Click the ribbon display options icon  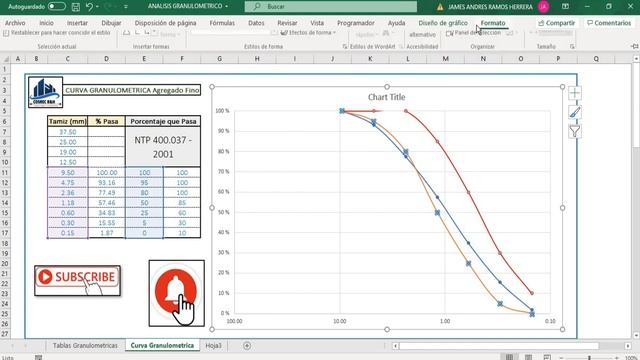[565, 7]
